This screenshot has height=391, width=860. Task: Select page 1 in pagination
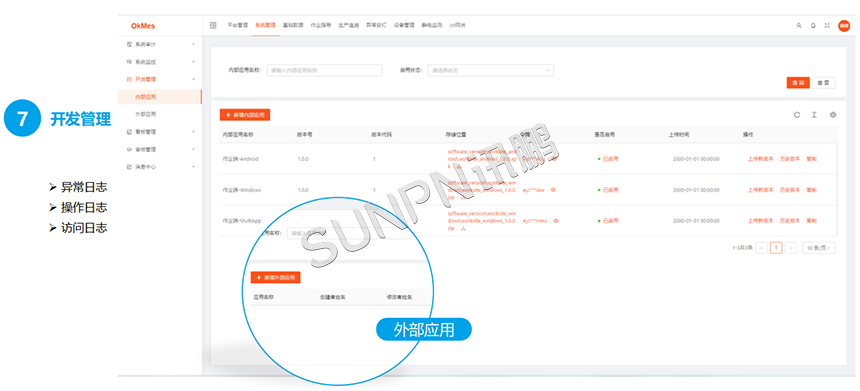[776, 248]
